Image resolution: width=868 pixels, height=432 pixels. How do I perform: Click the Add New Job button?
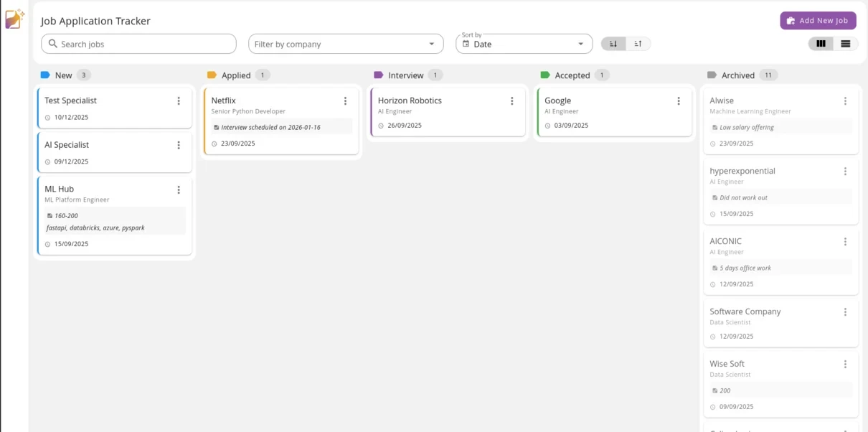(818, 20)
